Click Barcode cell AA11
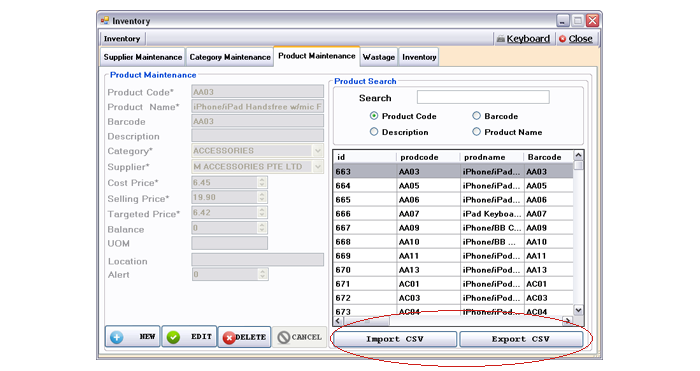This screenshot has width=700, height=371. coord(549,256)
